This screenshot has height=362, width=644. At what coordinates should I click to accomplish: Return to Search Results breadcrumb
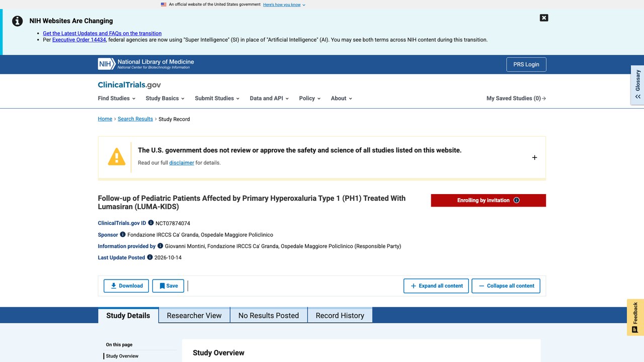point(135,119)
